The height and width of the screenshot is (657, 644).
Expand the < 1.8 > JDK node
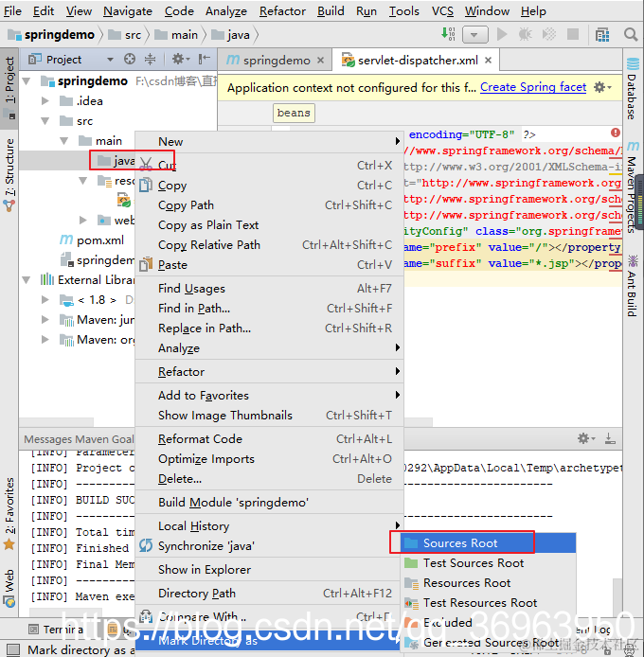coord(45,299)
